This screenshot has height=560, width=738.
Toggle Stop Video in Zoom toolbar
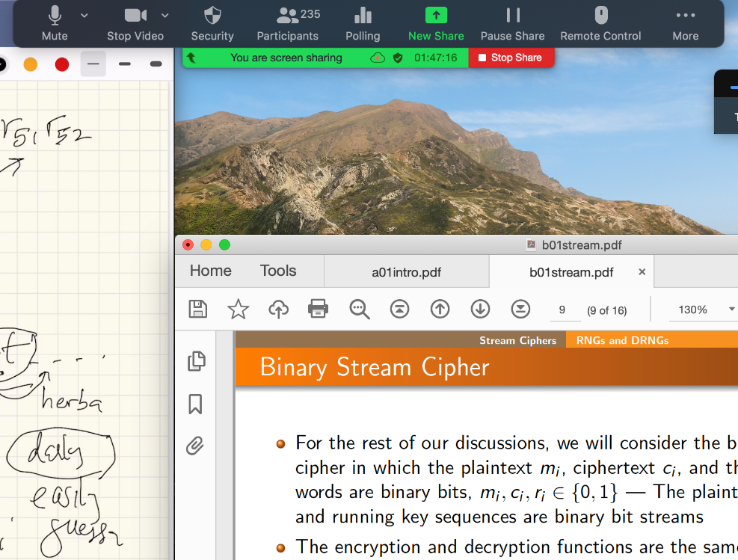[135, 23]
